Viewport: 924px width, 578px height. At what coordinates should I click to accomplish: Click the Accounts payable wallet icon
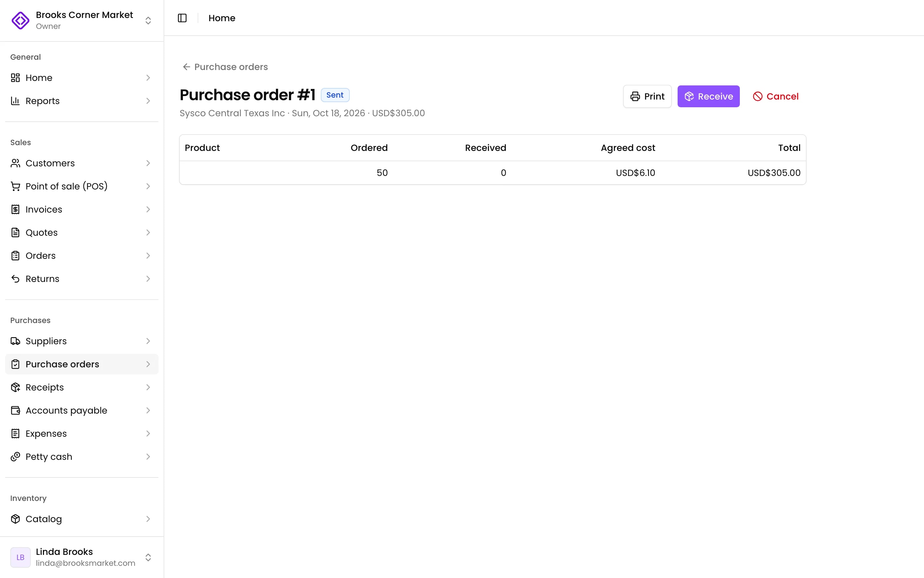15,411
